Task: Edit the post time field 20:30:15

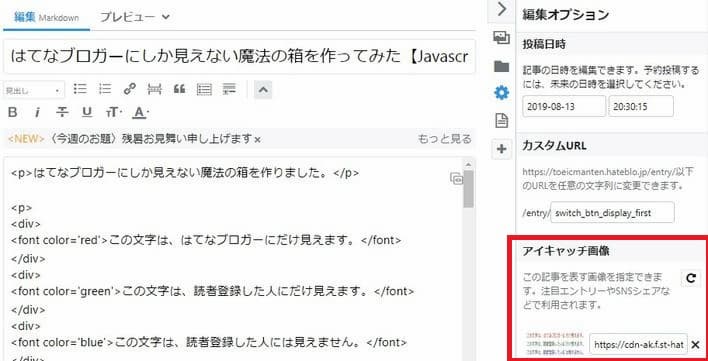Action: [x=641, y=106]
